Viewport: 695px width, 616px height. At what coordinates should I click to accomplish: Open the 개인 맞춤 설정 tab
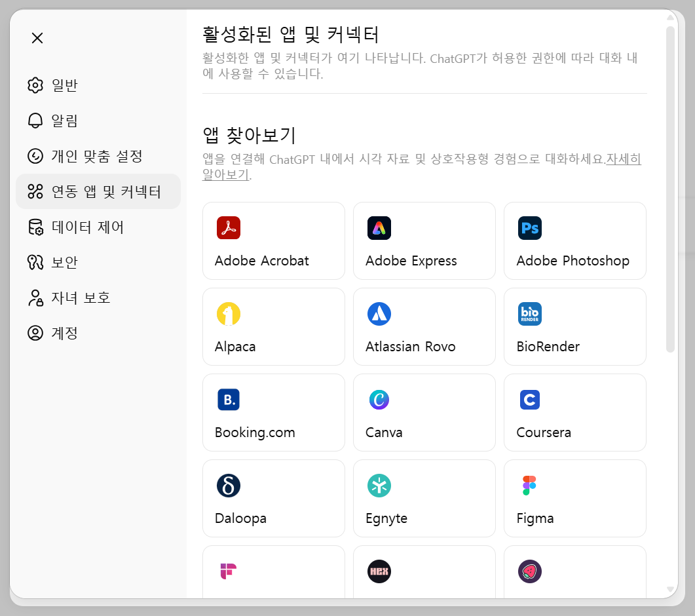[x=98, y=156]
